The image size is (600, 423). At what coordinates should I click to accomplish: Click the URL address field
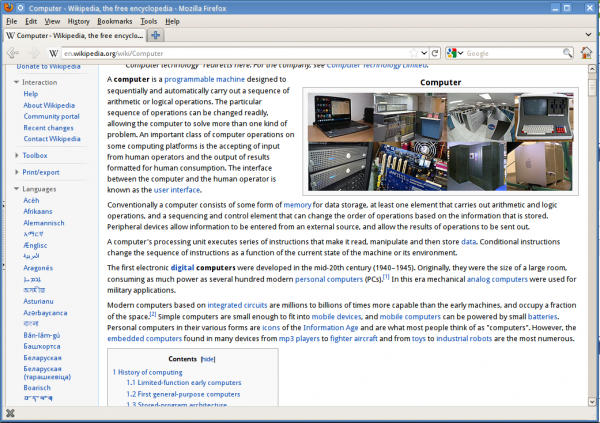click(235, 53)
